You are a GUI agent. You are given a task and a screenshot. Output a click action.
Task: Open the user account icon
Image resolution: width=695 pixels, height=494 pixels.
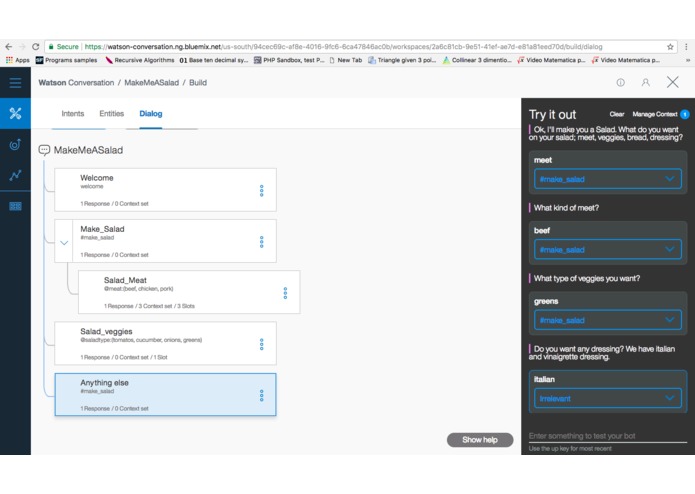pyautogui.click(x=645, y=82)
